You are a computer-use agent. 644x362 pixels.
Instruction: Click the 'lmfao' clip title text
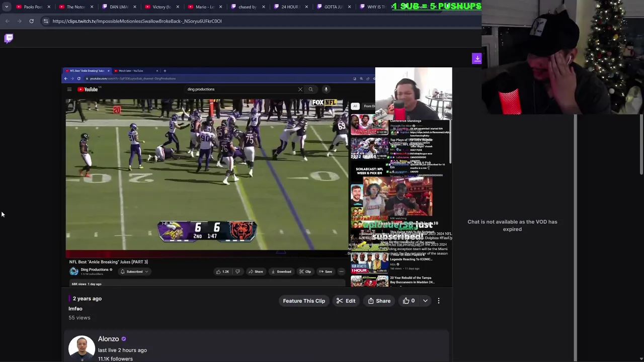point(75,309)
